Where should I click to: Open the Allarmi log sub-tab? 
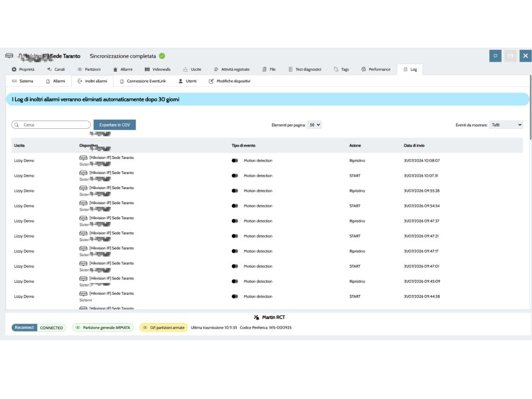click(x=55, y=81)
